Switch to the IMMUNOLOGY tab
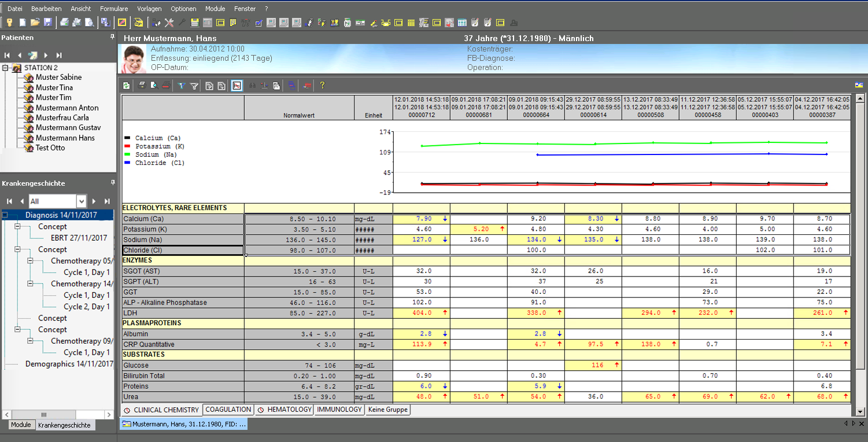Image resolution: width=868 pixels, height=442 pixels. [340, 410]
